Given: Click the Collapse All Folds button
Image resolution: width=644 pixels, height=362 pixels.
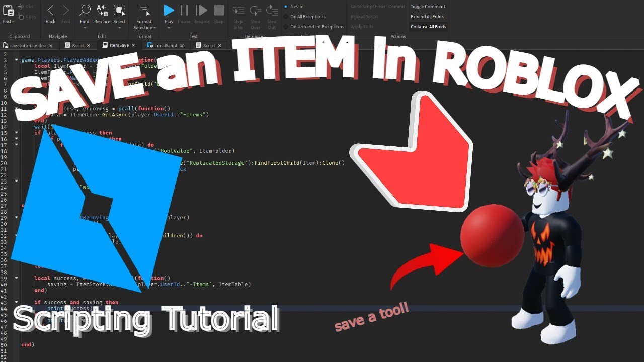Looking at the screenshot, I should [428, 27].
